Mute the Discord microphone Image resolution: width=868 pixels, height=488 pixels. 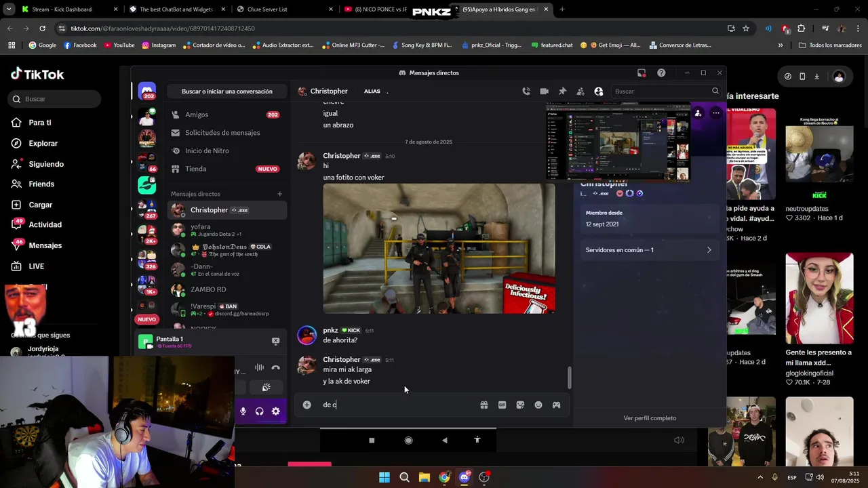point(243,411)
